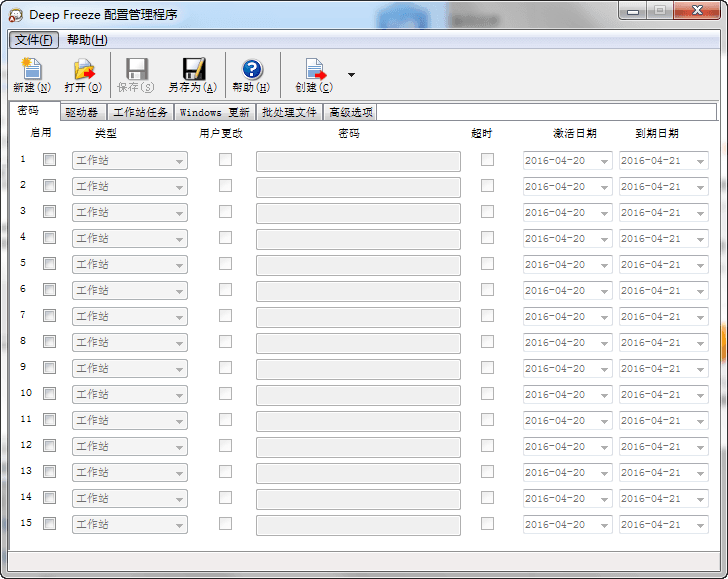Open row 1 到期日期 date picker
This screenshot has height=579, width=728.
[x=663, y=161]
